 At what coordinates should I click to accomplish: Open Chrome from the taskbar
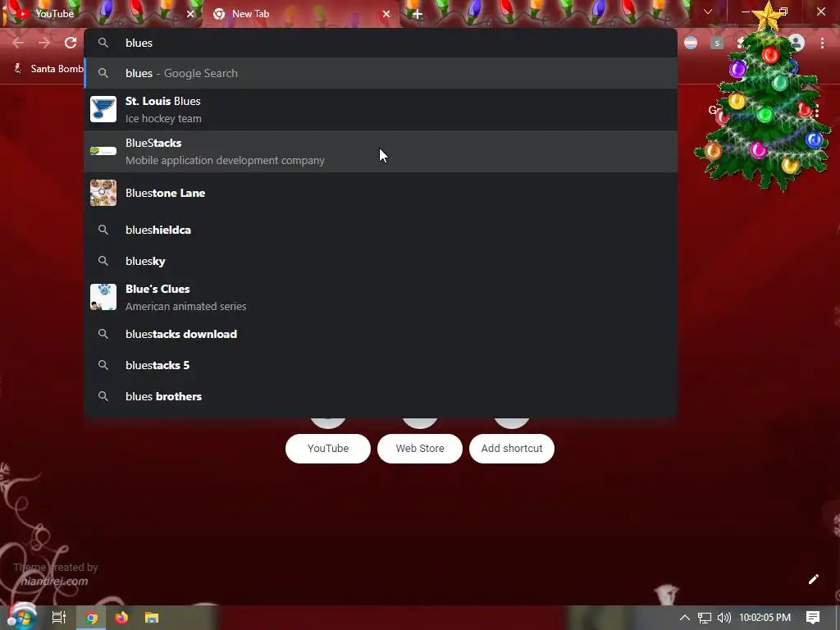coord(92,618)
